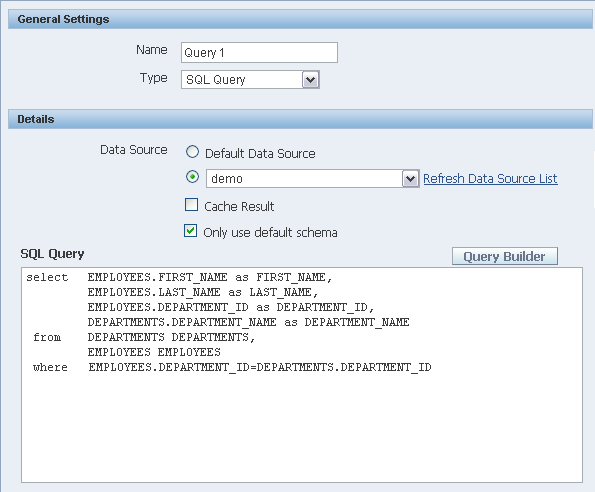The width and height of the screenshot is (595, 492).
Task: Click the Name label
Action: click(x=152, y=50)
